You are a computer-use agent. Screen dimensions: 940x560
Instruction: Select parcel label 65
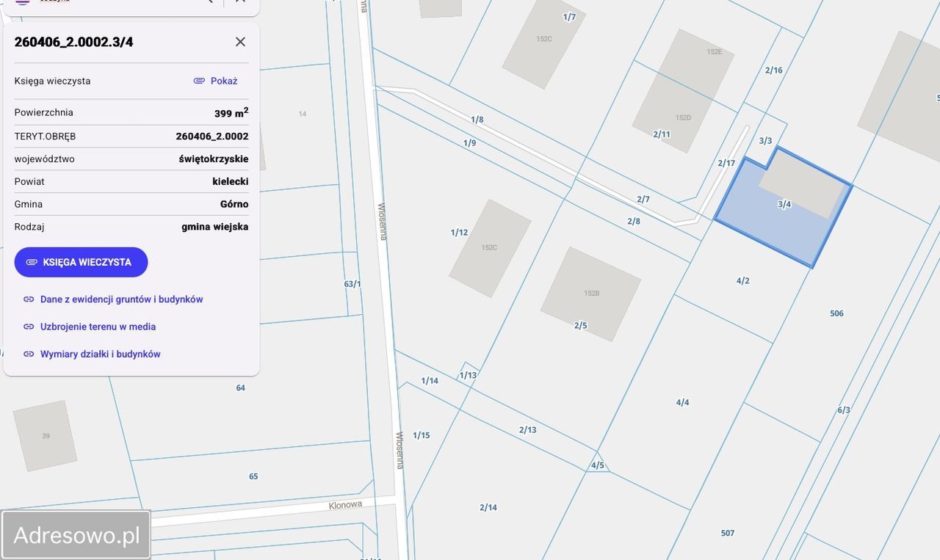253,476
